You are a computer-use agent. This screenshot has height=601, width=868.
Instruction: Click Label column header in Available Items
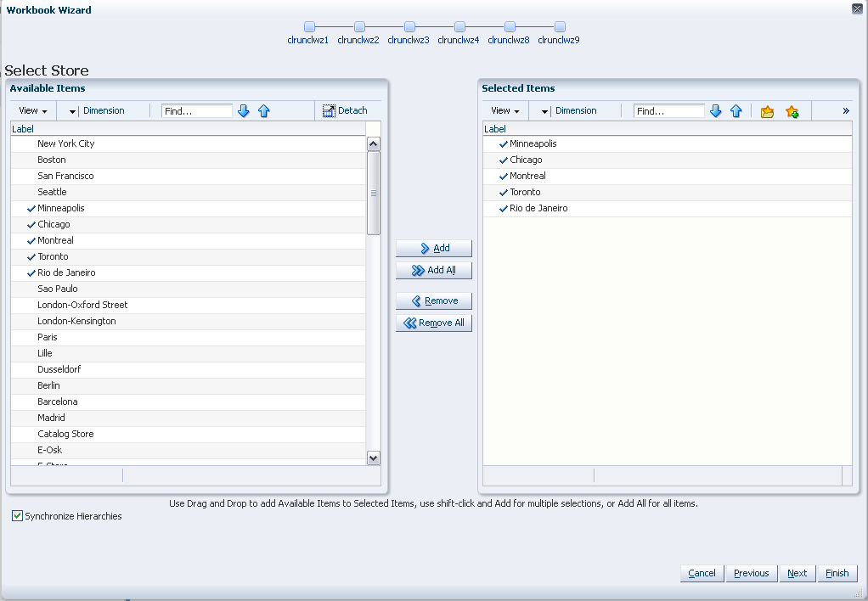(189, 129)
